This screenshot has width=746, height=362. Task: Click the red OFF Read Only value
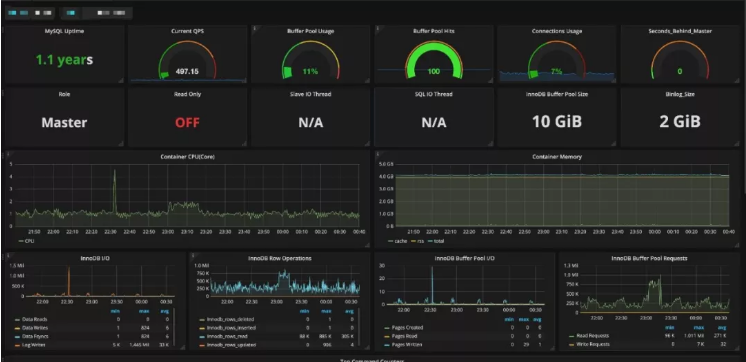(x=187, y=123)
